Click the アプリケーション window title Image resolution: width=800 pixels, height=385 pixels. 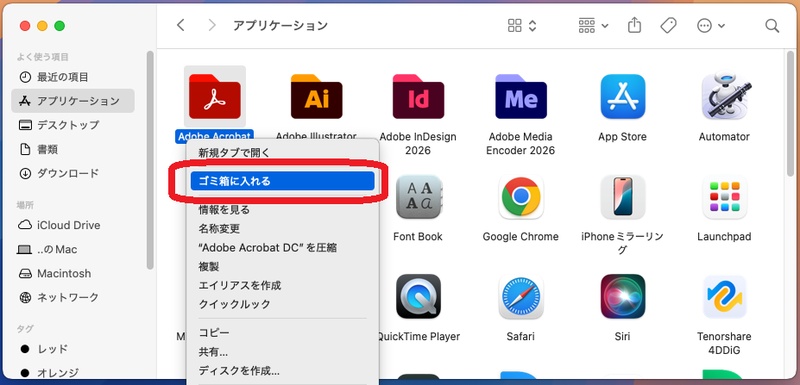pyautogui.click(x=280, y=25)
